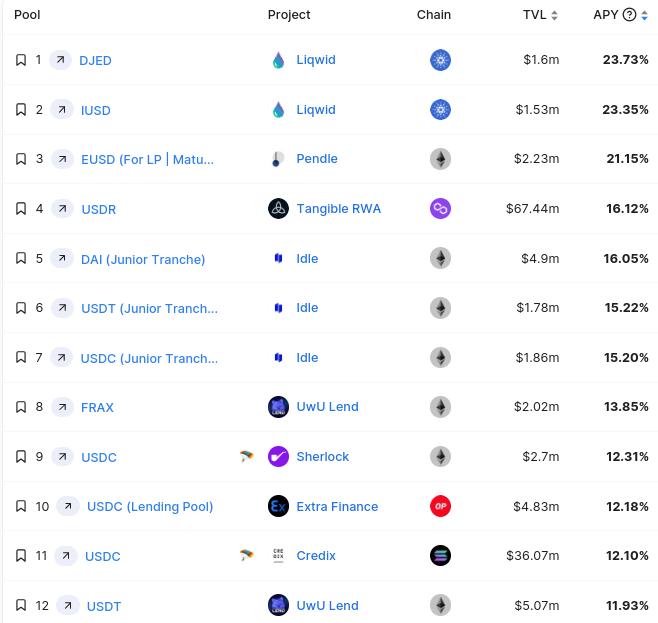
Task: Open DAI (Junior Tranche) pool
Action: pyautogui.click(x=143, y=259)
